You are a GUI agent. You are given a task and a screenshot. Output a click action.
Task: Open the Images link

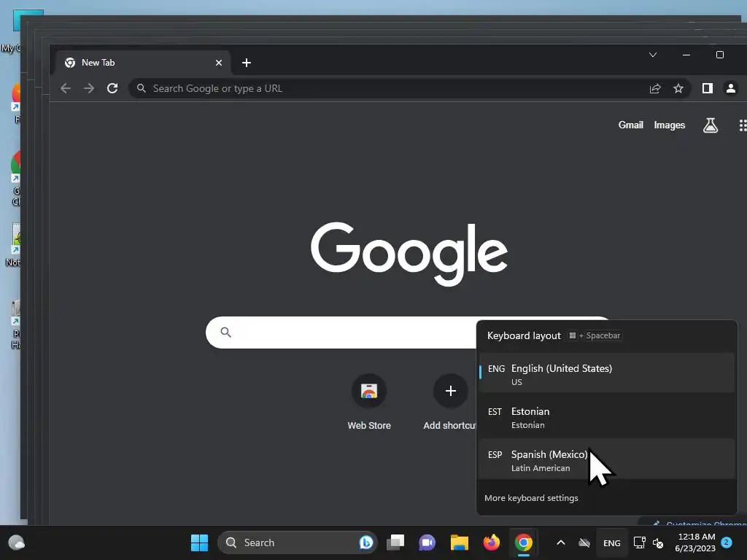[x=670, y=125]
